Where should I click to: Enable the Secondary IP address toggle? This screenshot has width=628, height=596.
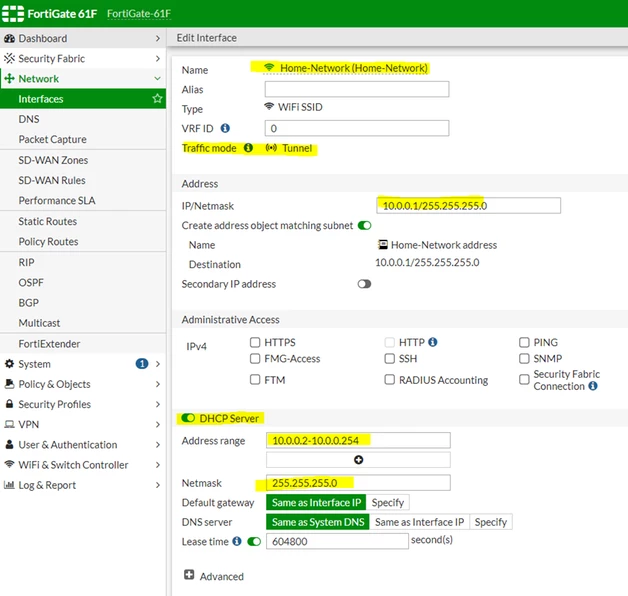pos(364,284)
